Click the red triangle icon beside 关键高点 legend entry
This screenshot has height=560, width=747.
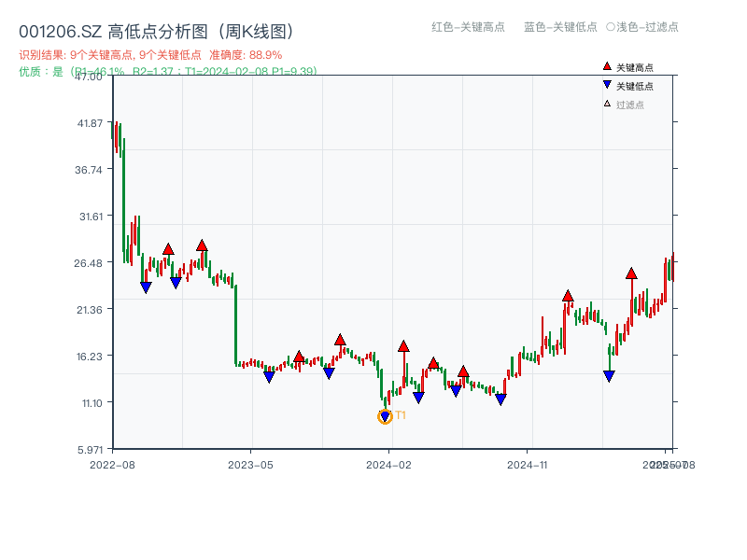pyautogui.click(x=606, y=67)
